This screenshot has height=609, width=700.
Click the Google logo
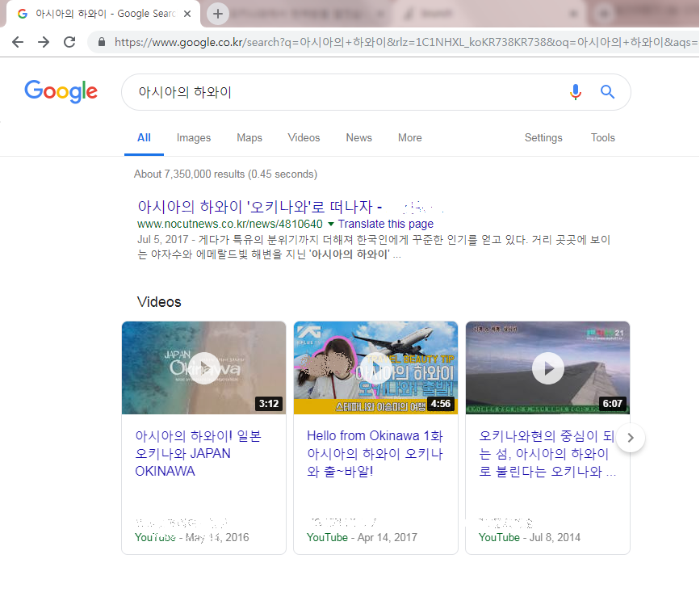click(61, 91)
